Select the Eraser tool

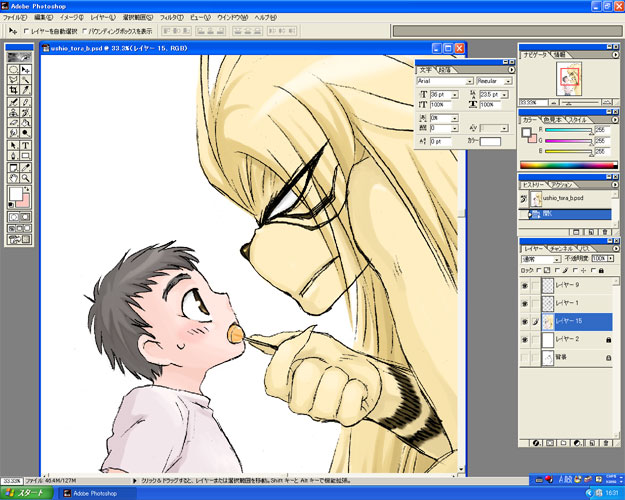[13, 123]
